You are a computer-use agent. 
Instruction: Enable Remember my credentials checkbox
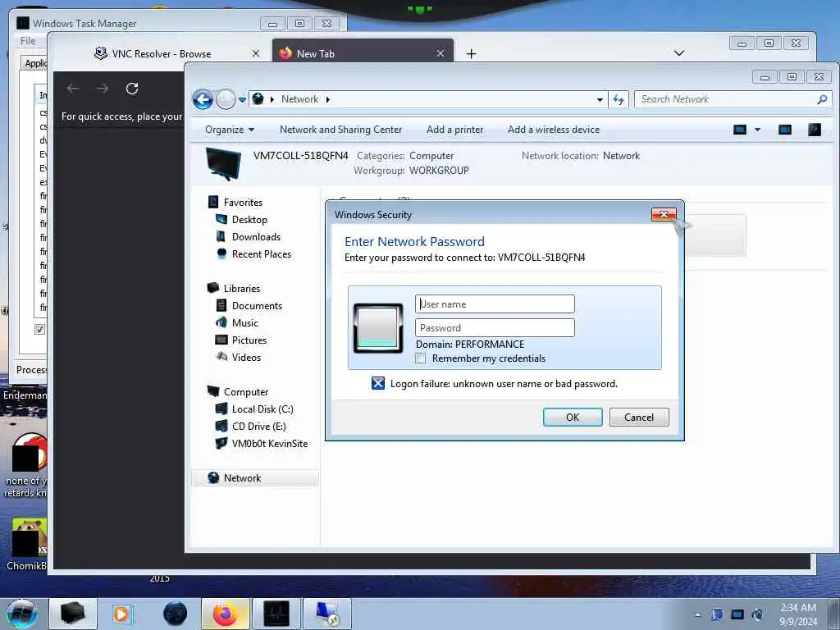[421, 358]
